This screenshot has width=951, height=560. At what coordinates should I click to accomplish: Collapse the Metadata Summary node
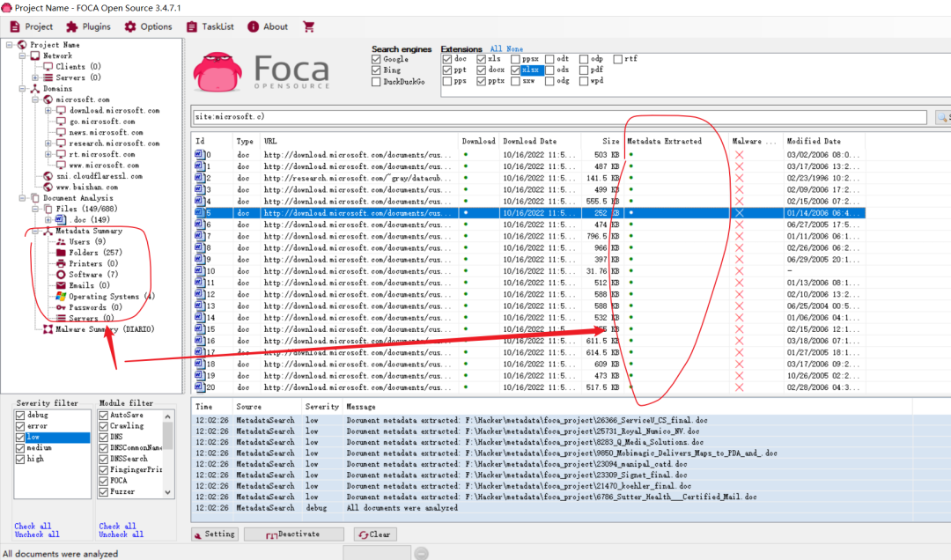pos(35,231)
